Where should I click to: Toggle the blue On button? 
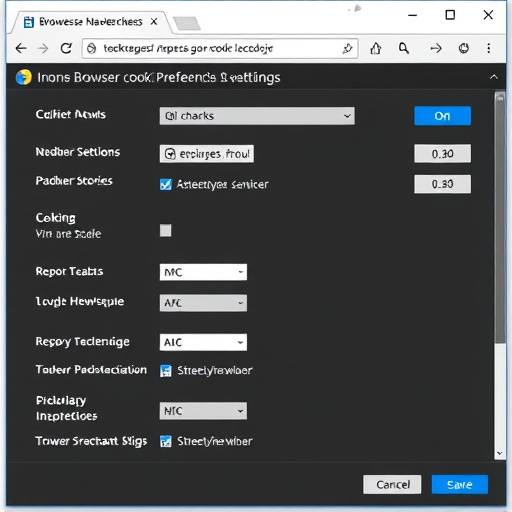(442, 116)
